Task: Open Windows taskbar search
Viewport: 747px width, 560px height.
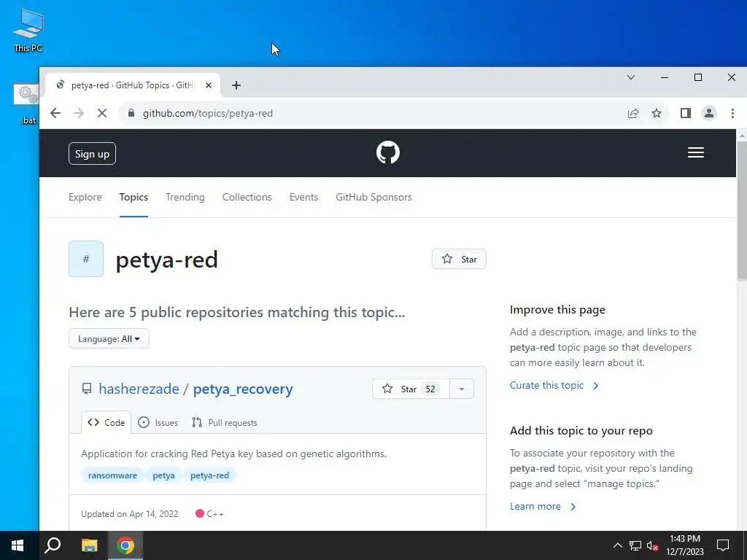Action: tap(53, 545)
